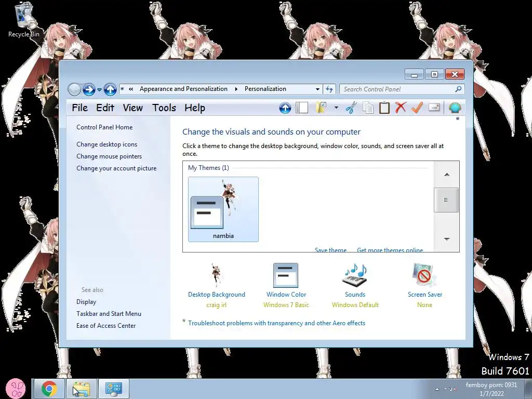Open Change mouse pointers link

click(x=109, y=156)
